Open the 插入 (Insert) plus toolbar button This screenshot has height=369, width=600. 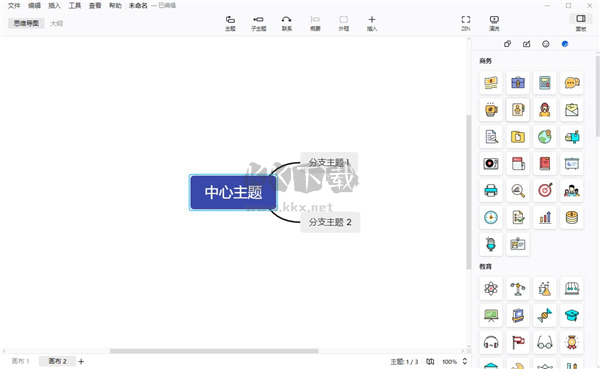pos(372,23)
